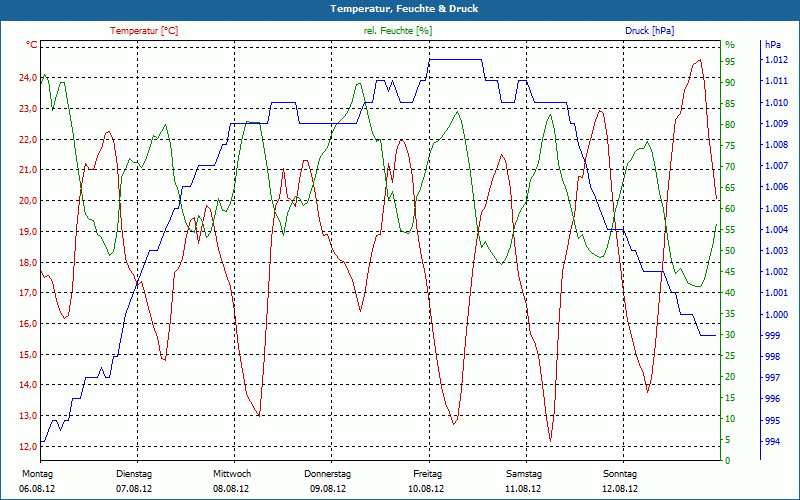Click the 'Sonntag' day label
This screenshot has height=500, width=800.
[x=620, y=474]
